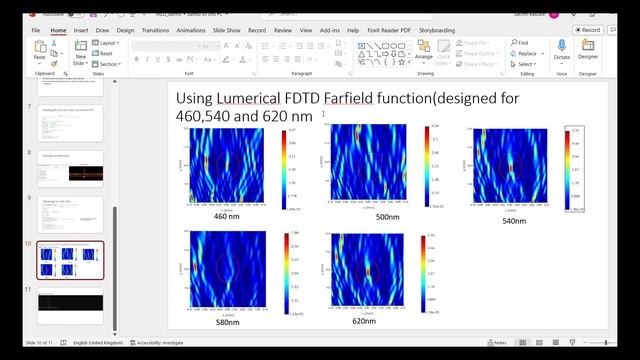Viewport: 640px width, 360px height.
Task: Open the Replace dropdown arrow
Action: click(543, 53)
